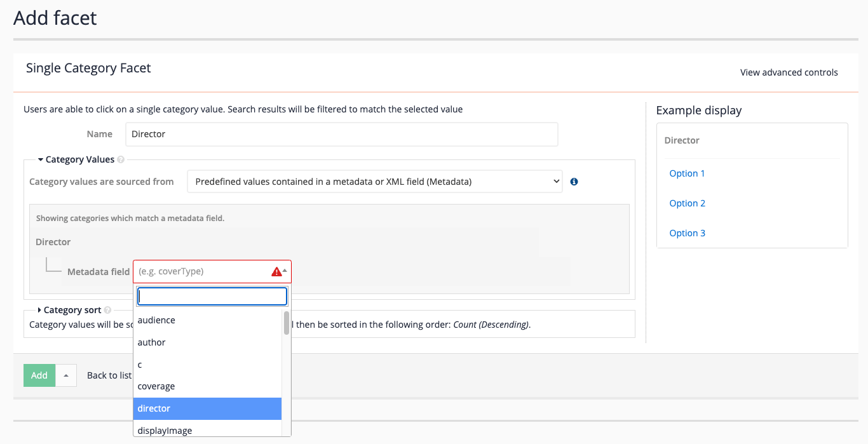
Task: Click the help icon next to Category sort
Action: 107,311
